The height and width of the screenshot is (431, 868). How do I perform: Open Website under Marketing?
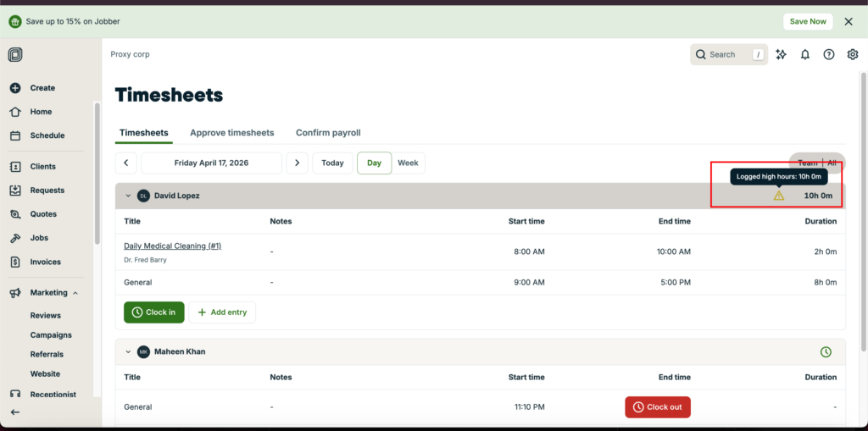(x=46, y=373)
